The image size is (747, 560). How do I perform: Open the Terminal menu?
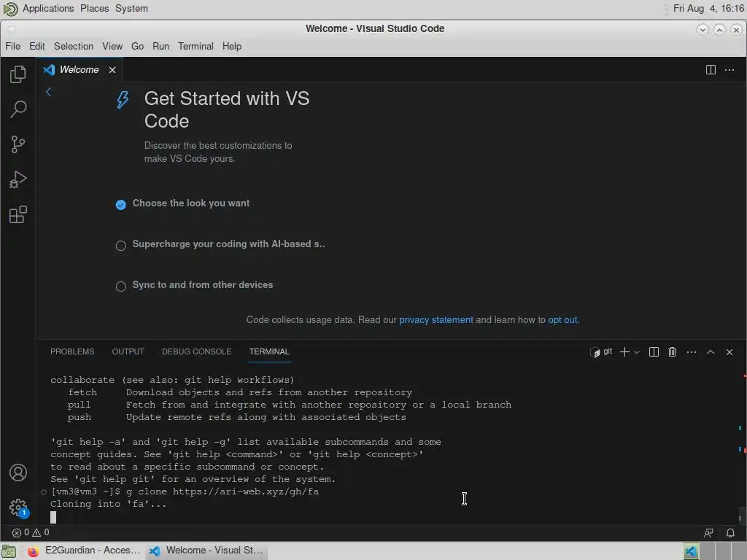pos(196,46)
